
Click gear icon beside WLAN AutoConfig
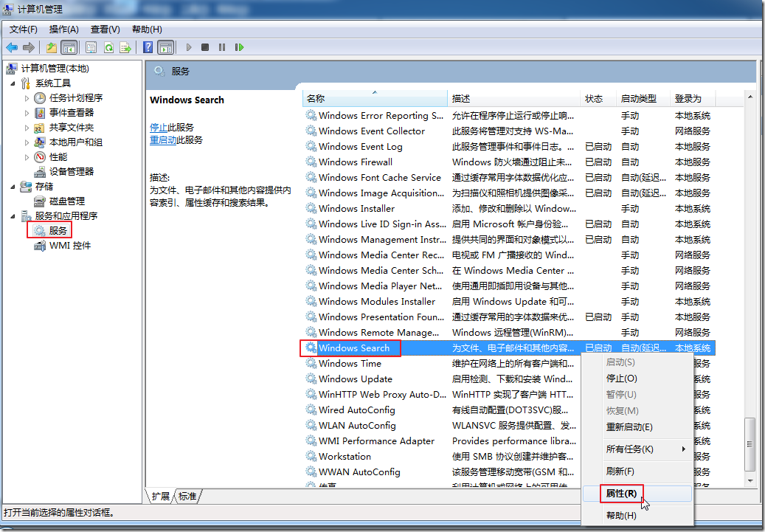311,426
